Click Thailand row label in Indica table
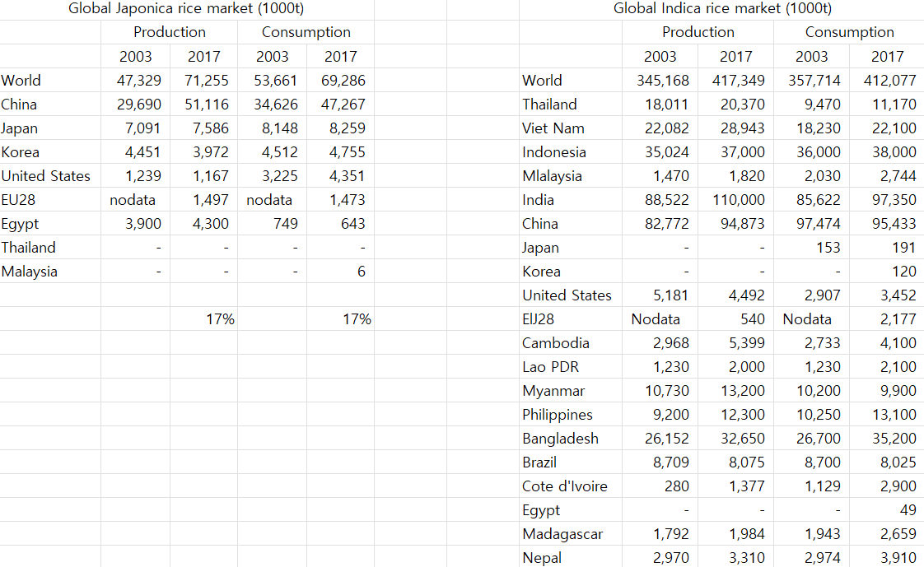The height and width of the screenshot is (567, 924). [549, 105]
